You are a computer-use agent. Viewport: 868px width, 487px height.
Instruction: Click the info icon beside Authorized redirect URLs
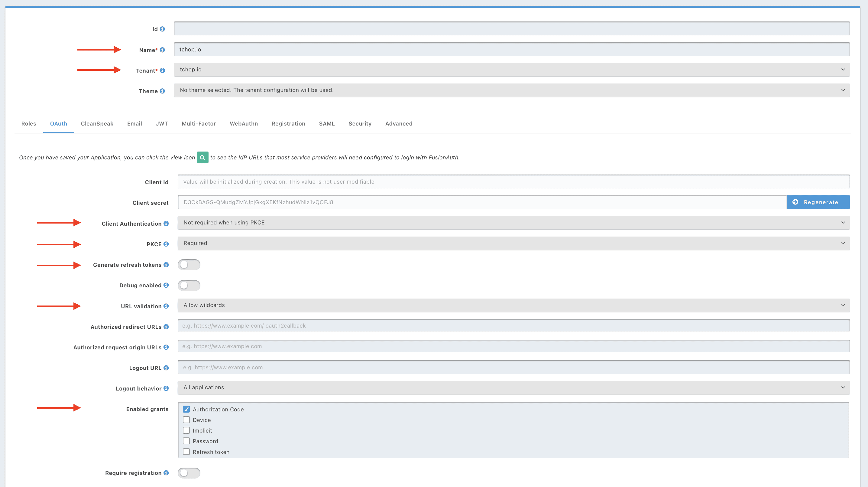(166, 327)
